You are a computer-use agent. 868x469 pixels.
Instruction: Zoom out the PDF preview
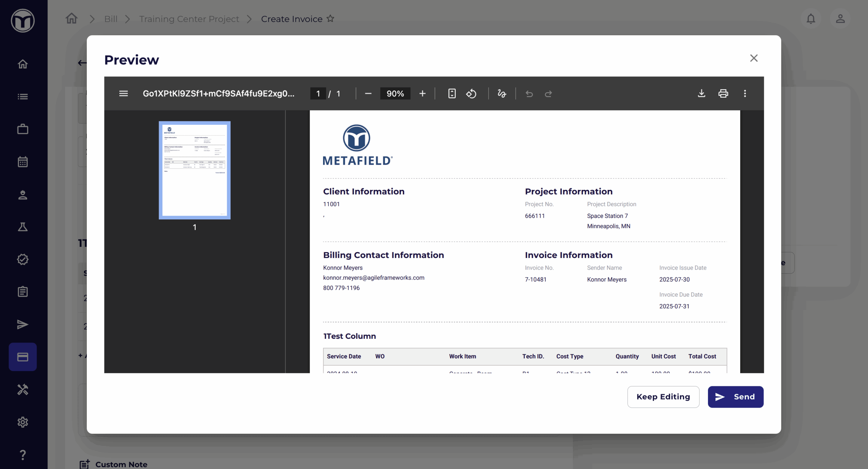(x=368, y=94)
